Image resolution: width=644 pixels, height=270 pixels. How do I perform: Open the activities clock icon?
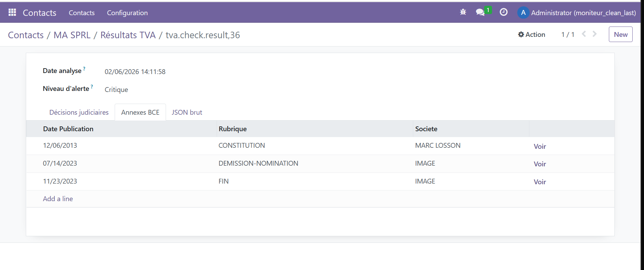coord(503,12)
